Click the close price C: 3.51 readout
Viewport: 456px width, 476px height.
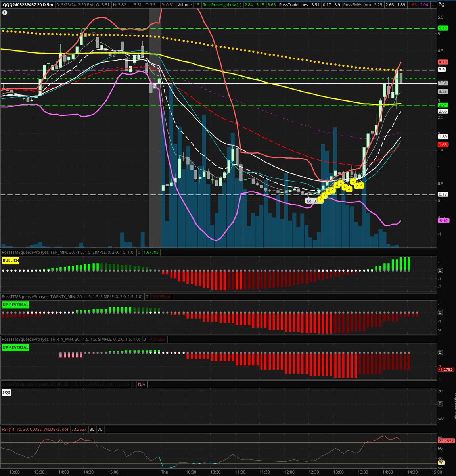(152, 5)
